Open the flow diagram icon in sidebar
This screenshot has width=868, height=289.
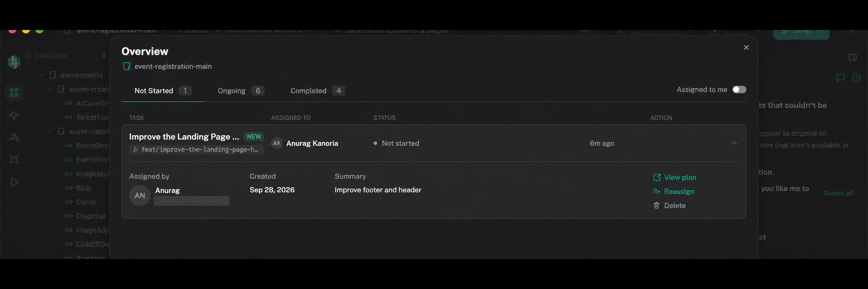click(x=14, y=115)
